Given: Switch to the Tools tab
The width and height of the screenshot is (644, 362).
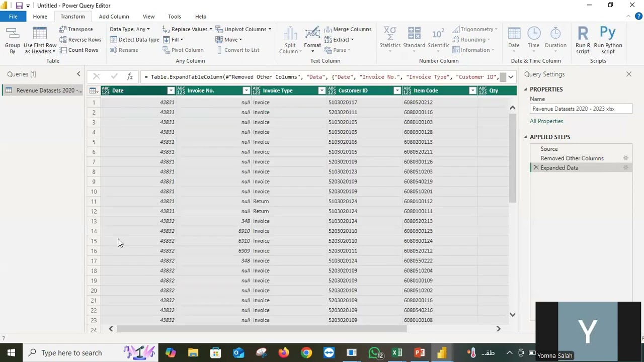Looking at the screenshot, I should click(x=175, y=17).
